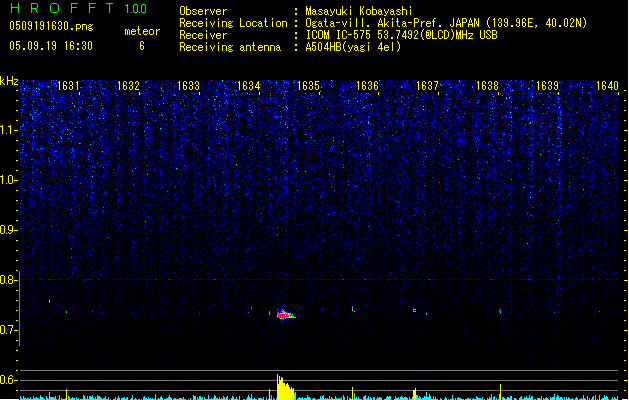Click the meteor count value 6
Image resolution: width=629 pixels, height=400 pixels.
[142, 46]
